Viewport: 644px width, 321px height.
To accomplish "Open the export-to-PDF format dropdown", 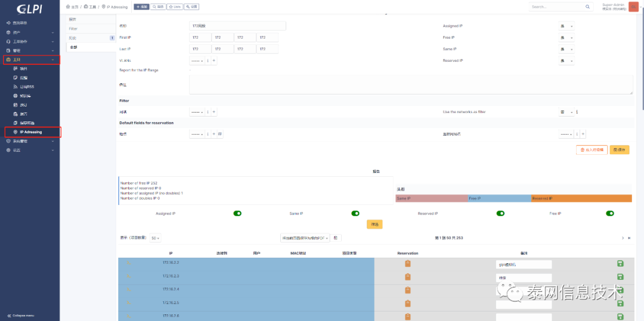I will [305, 238].
